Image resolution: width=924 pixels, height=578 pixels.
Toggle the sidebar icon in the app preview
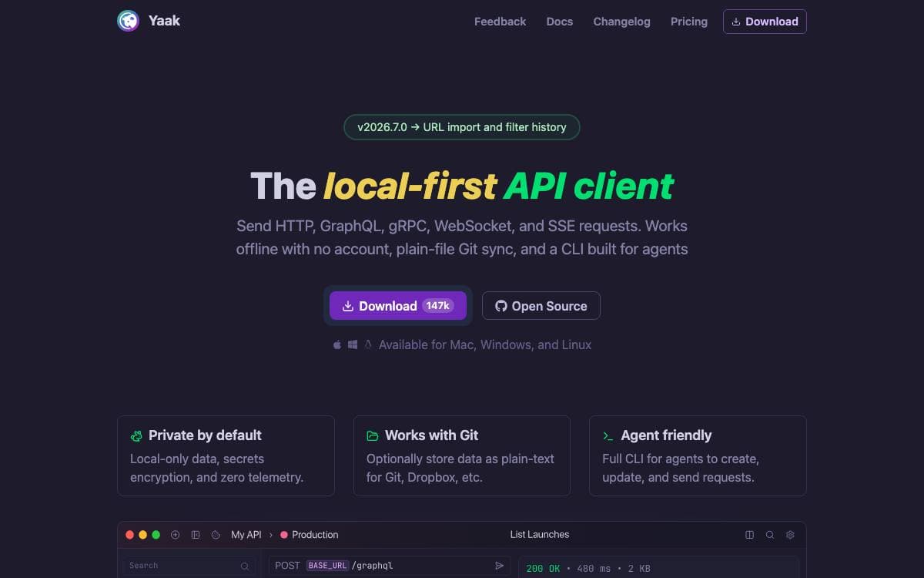click(196, 535)
